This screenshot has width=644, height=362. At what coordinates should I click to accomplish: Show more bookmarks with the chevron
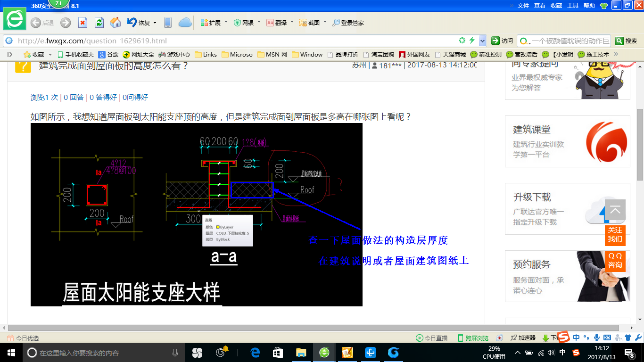pos(616,54)
